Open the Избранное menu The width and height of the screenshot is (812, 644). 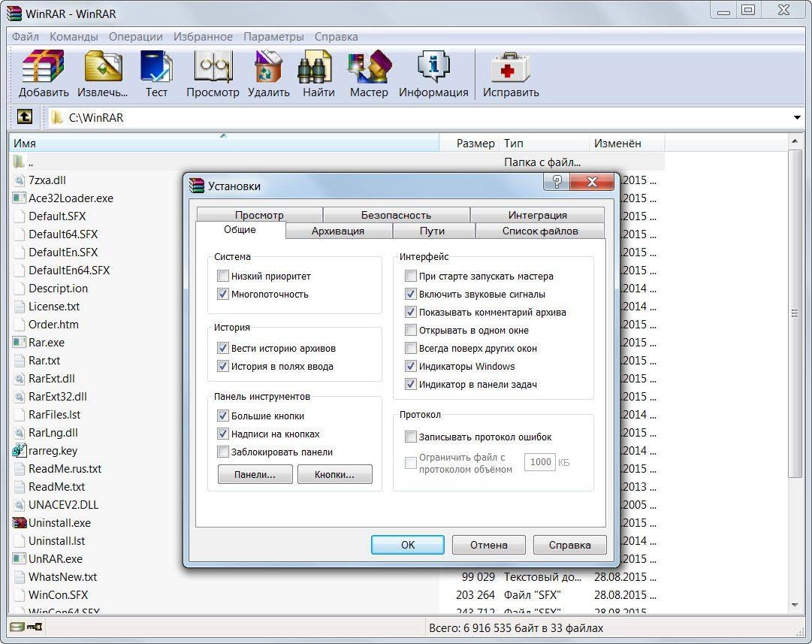(x=203, y=37)
